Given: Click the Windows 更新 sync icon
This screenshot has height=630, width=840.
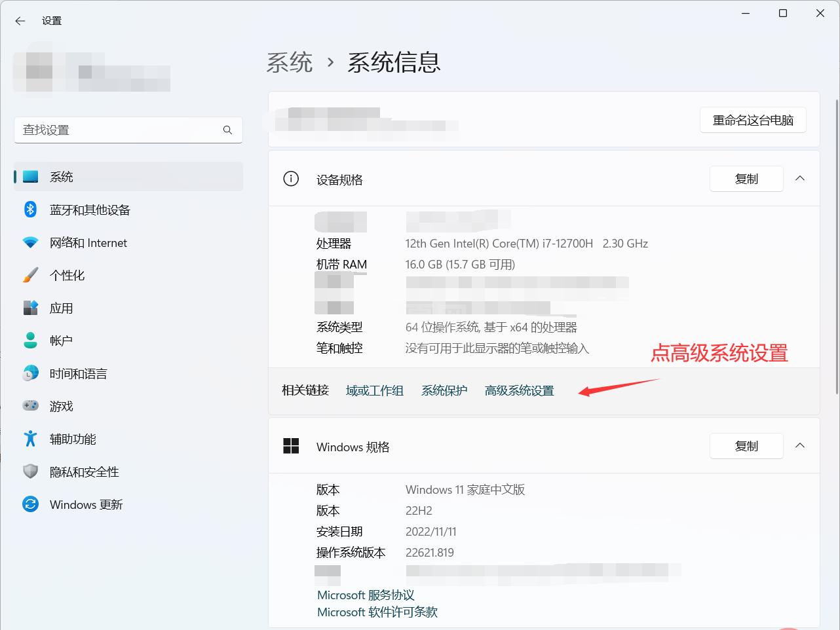Looking at the screenshot, I should [x=31, y=504].
